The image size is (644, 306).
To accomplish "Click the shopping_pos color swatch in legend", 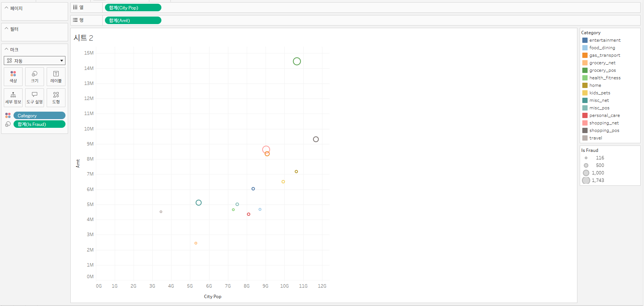I will [585, 130].
